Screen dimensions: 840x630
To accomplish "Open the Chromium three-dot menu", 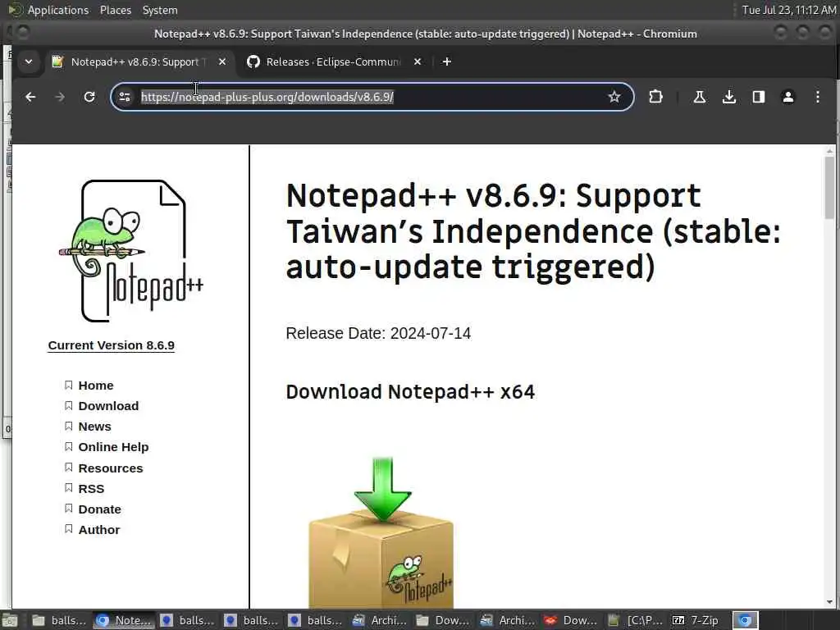I will click(818, 97).
